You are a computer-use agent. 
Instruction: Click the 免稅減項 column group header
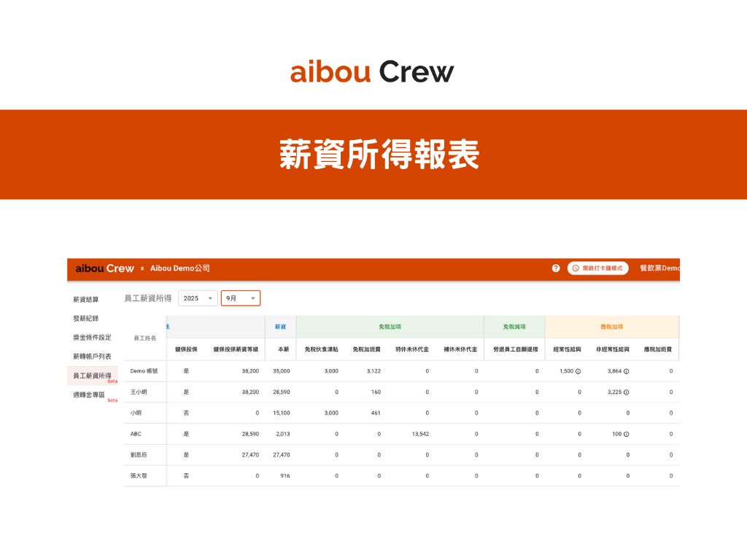pos(514,327)
